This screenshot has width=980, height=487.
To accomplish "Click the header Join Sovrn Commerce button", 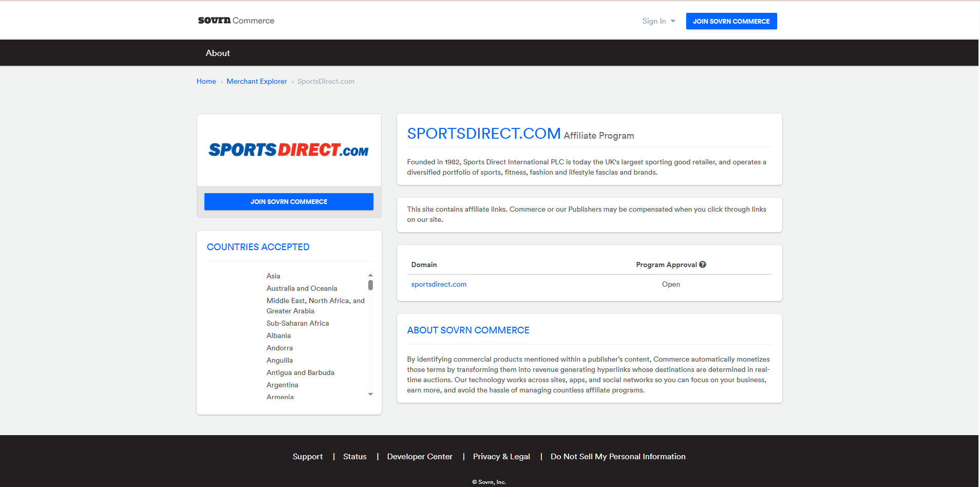I will pyautogui.click(x=731, y=21).
